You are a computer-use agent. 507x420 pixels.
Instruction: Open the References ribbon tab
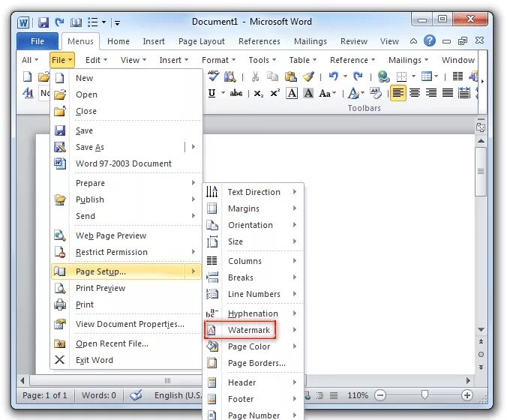tap(259, 41)
